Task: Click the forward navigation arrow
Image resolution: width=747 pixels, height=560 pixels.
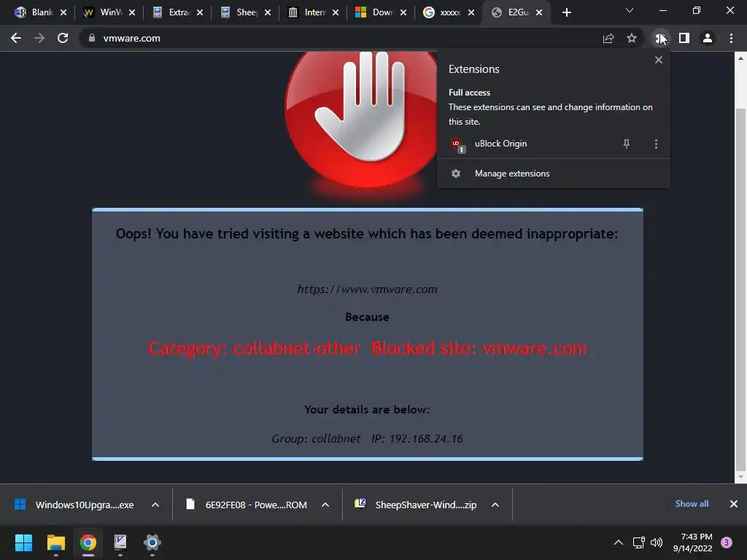Action: pyautogui.click(x=39, y=38)
